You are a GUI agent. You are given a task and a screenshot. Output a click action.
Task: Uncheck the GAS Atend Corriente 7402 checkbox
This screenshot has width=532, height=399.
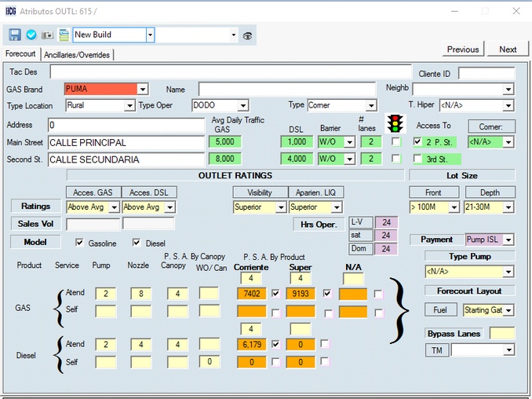pyautogui.click(x=276, y=294)
